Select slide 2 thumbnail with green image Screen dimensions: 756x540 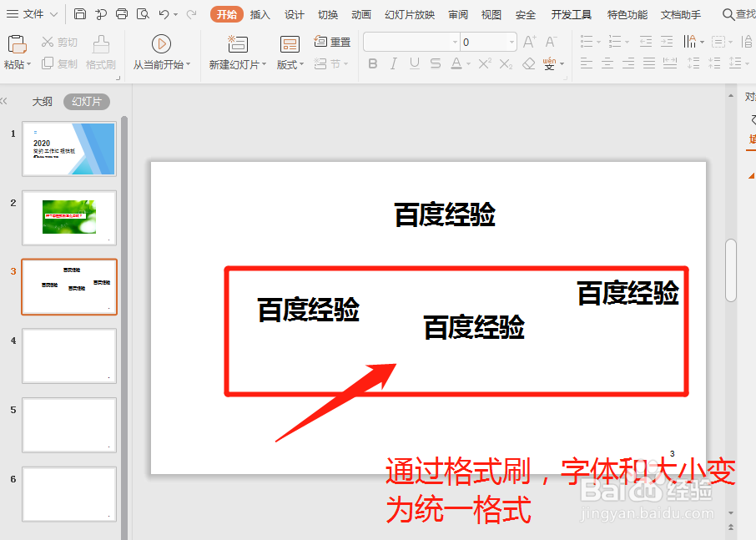click(69, 218)
